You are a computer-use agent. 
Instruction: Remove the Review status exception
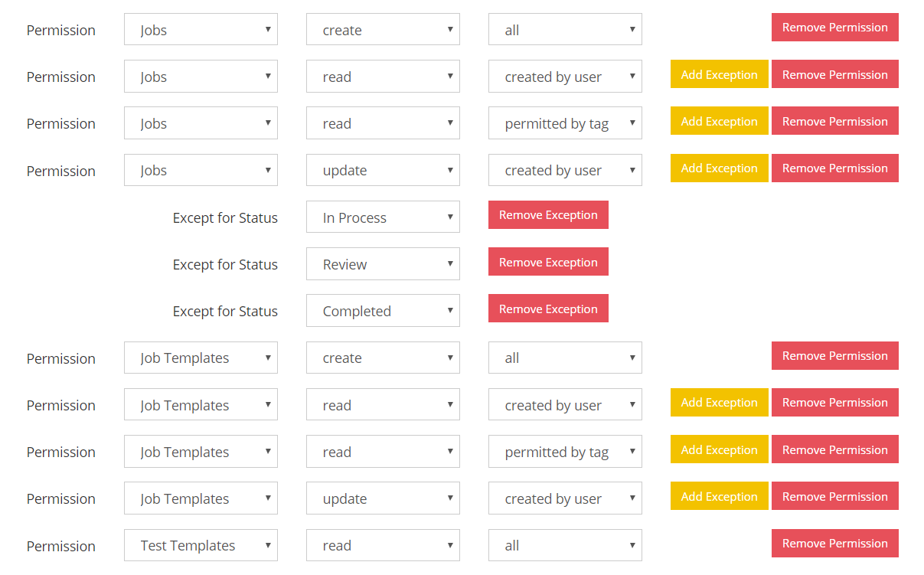click(548, 262)
